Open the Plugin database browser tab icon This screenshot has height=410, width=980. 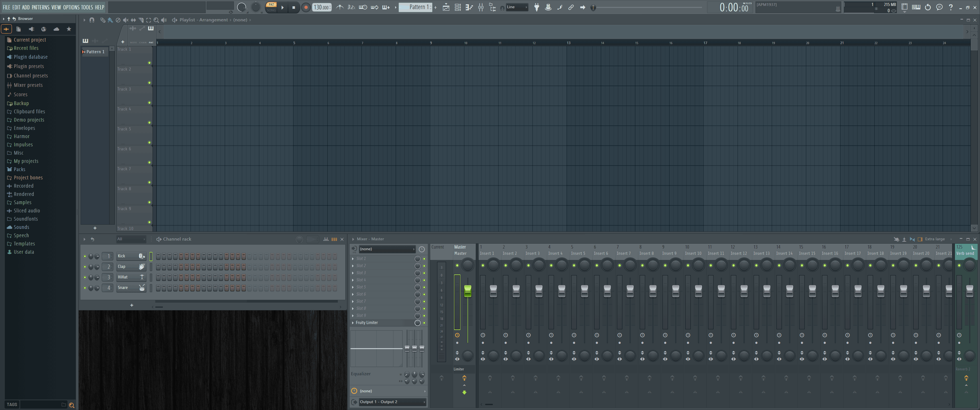31,29
